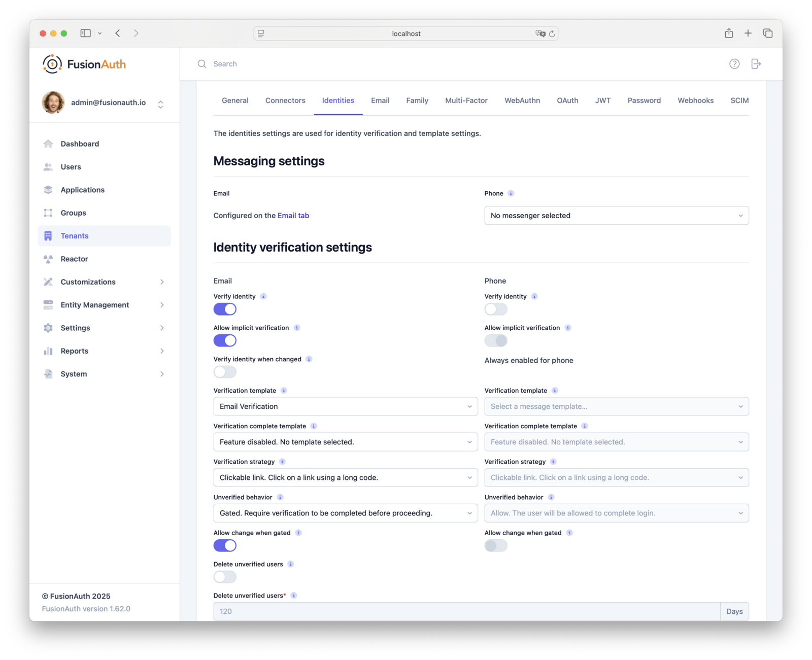812x660 pixels.
Task: Turn off Allow change when gated for Email
Action: point(225,545)
